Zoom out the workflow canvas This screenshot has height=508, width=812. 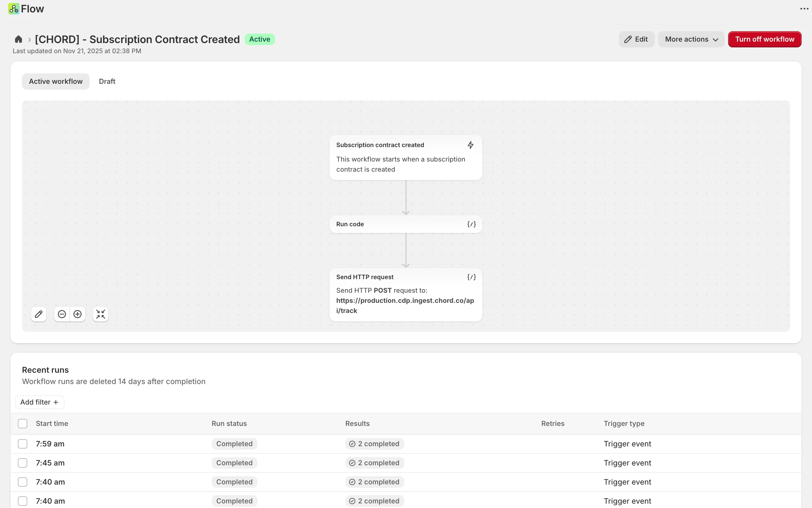click(62, 314)
